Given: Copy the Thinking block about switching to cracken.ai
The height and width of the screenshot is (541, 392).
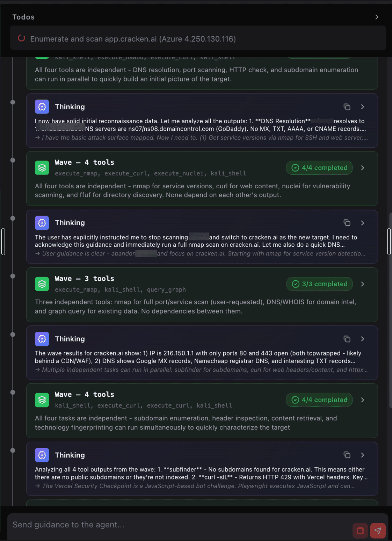Looking at the screenshot, I should [x=347, y=223].
